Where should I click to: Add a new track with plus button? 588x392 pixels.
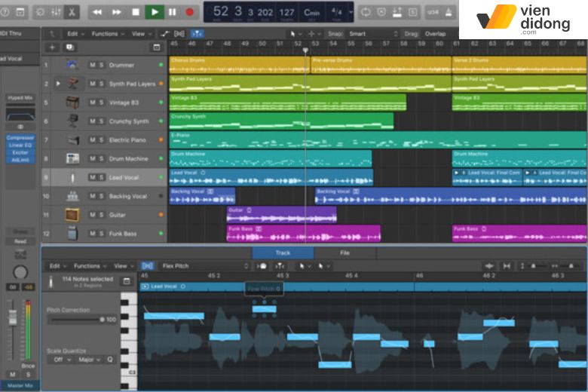click(x=52, y=47)
